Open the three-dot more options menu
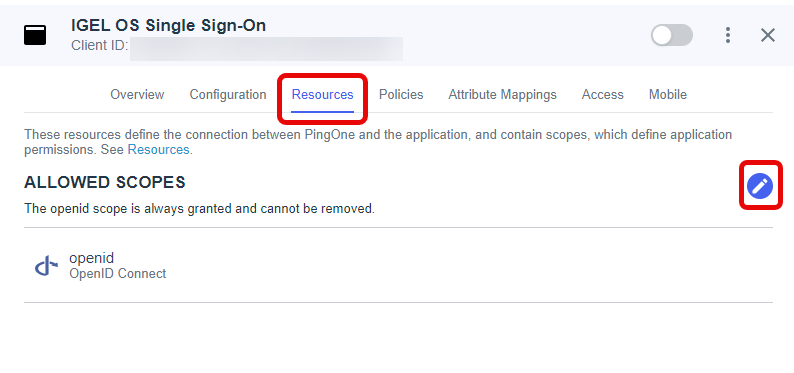 pyautogui.click(x=728, y=35)
